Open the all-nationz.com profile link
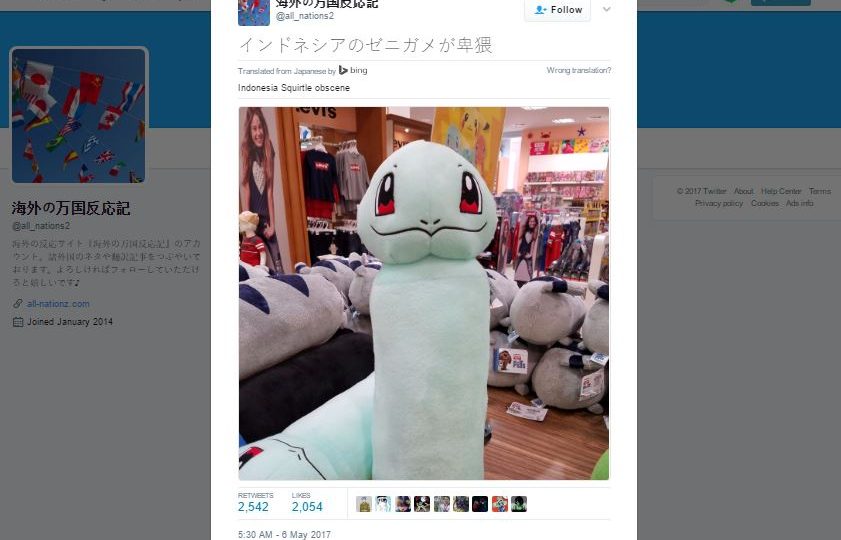 (58, 304)
